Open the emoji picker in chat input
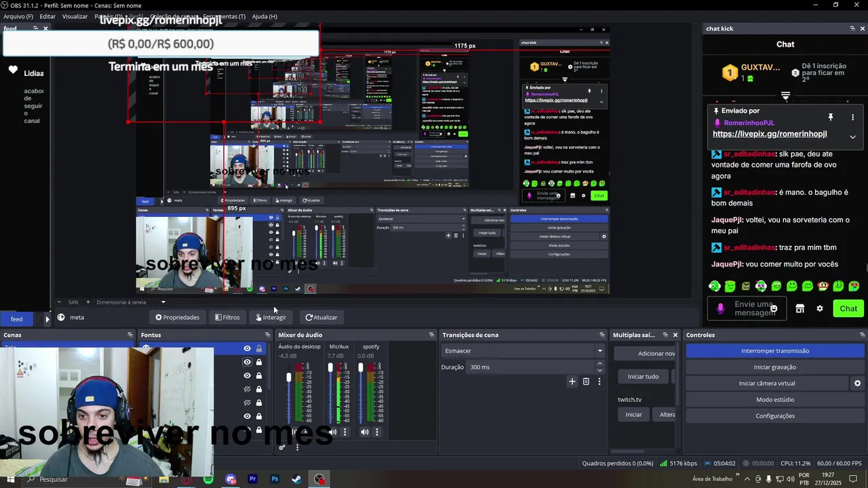The image size is (868, 488). pos(774,308)
